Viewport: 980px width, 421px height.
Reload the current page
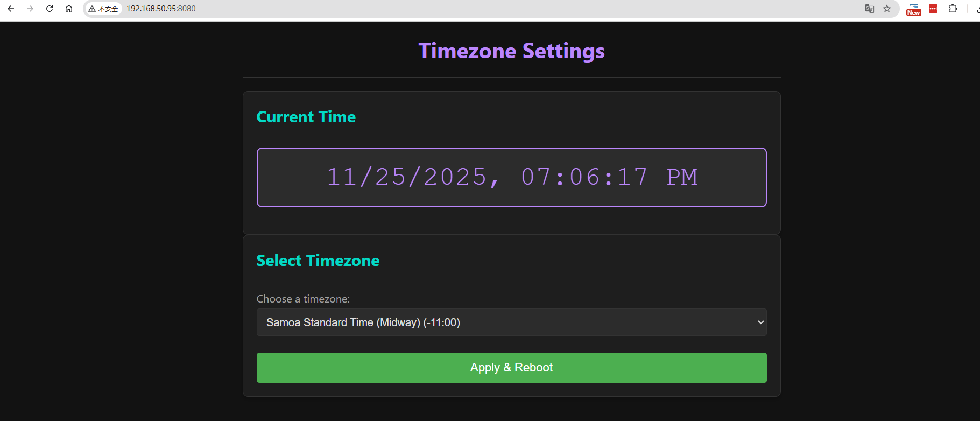49,9
